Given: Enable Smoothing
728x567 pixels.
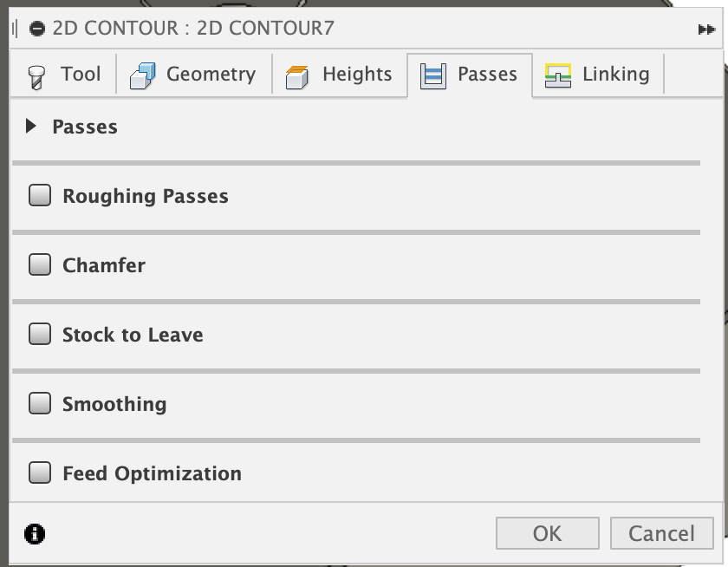Looking at the screenshot, I should (39, 404).
